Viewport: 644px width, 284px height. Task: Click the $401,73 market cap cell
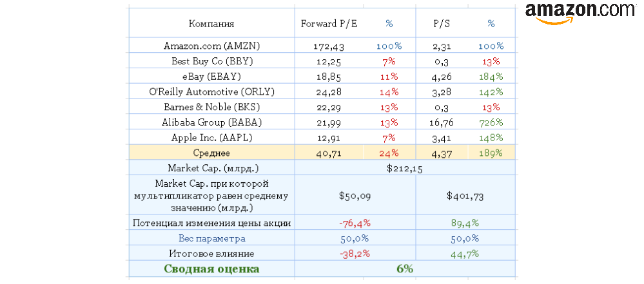465,195
